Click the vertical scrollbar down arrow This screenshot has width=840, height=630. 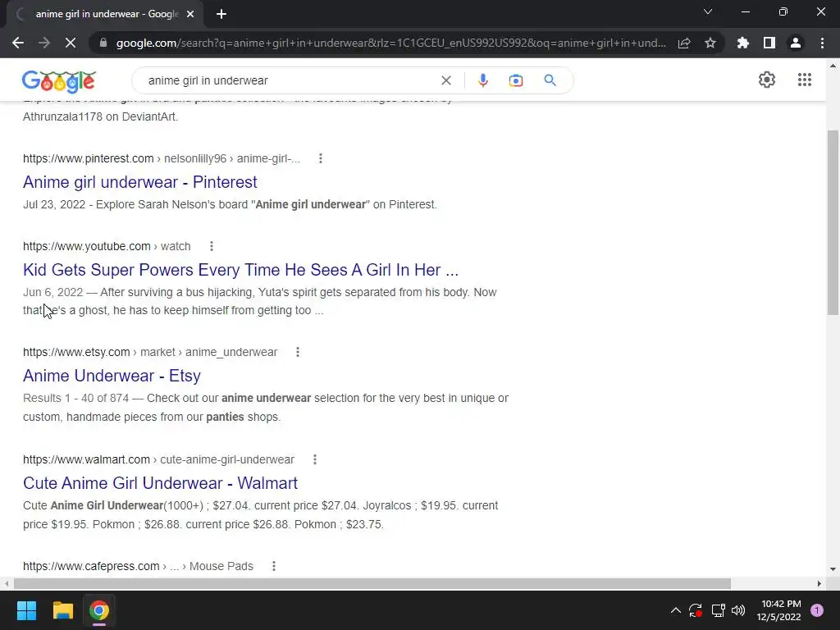click(x=833, y=569)
